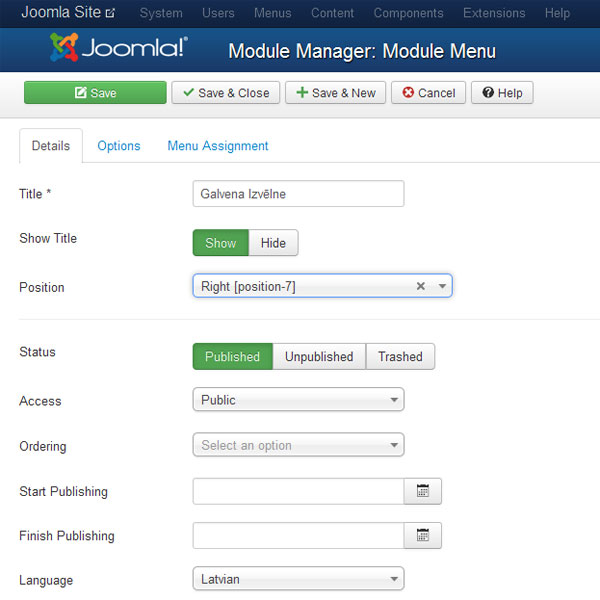Open the Language dropdown showing Latvian
This screenshot has width=600, height=600.
coord(298,579)
